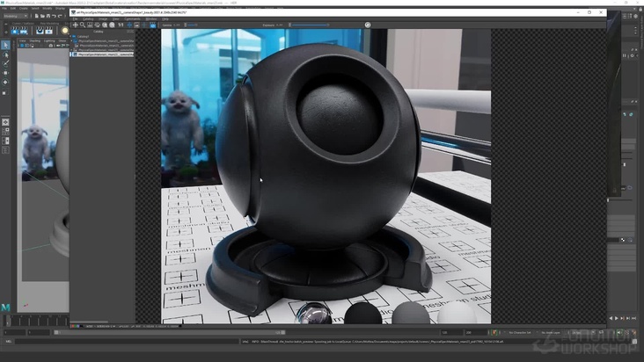The height and width of the screenshot is (362, 644).
Task: Open the Window menu in the viewer window
Action: (151, 18)
